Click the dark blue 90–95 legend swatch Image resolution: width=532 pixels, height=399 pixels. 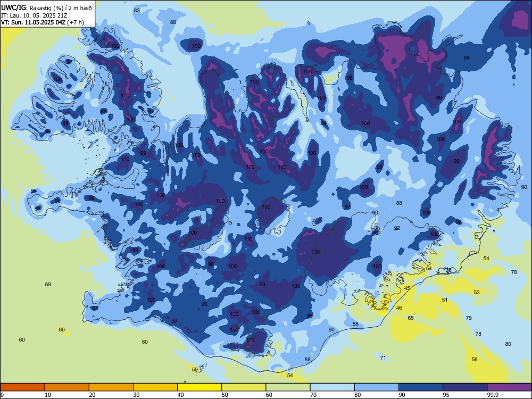(421, 387)
